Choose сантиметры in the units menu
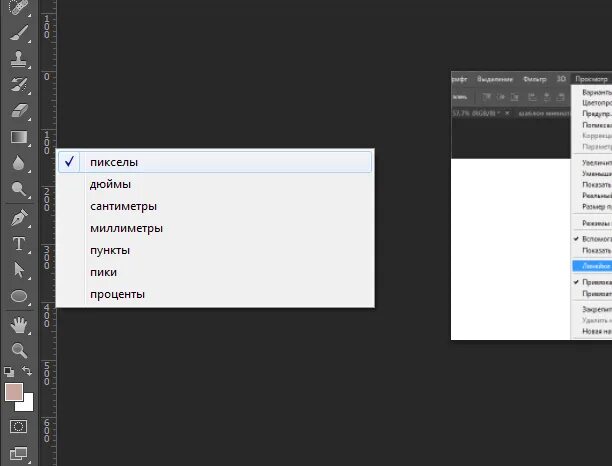This screenshot has height=466, width=612. tap(215, 206)
